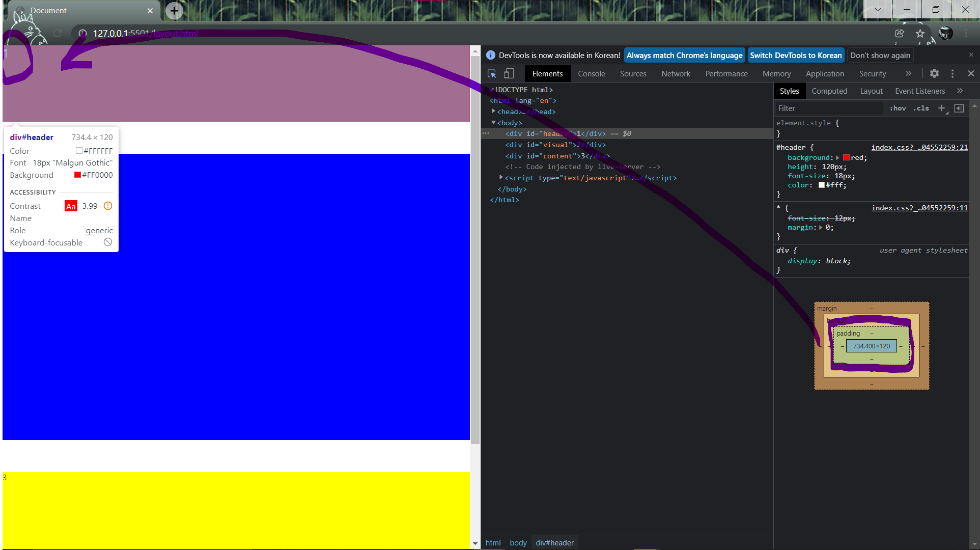Switch to the Console tab
Image resolution: width=980 pixels, height=550 pixels.
pos(591,74)
